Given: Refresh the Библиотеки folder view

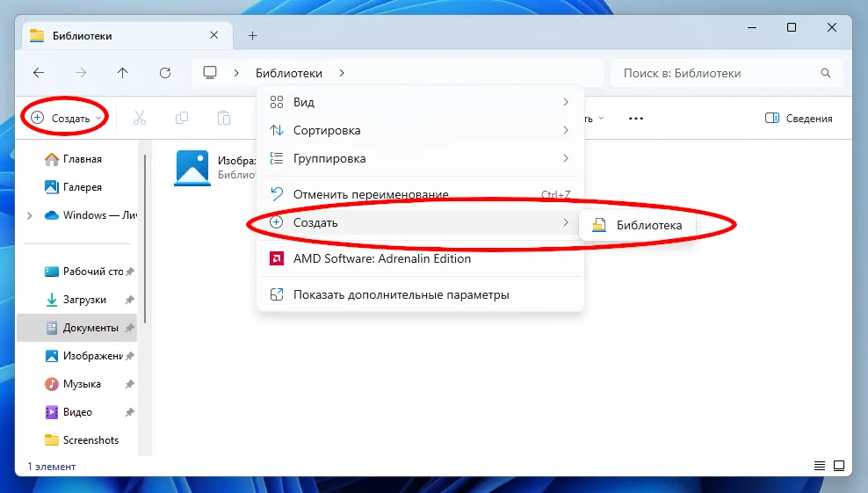Looking at the screenshot, I should click(165, 73).
